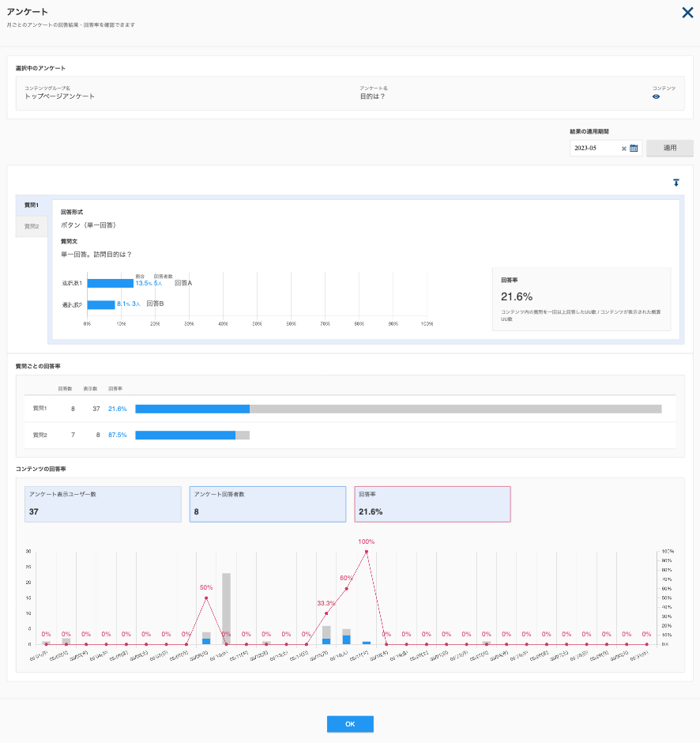
Task: Open the calendar picker icon
Action: click(x=634, y=149)
